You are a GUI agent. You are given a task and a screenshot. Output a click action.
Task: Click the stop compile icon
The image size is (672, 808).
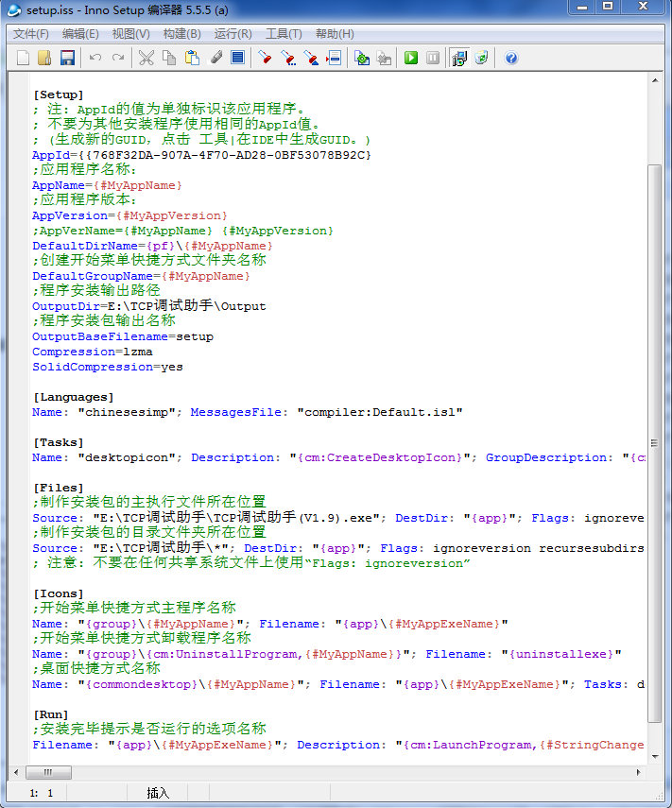click(x=384, y=58)
